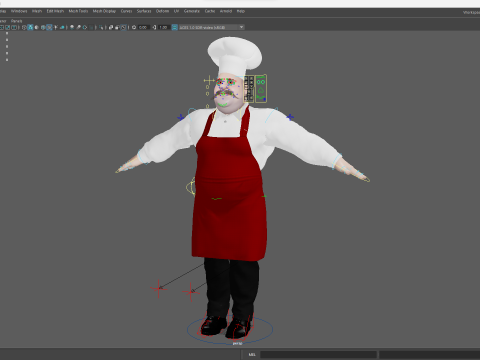This screenshot has height=360, width=480.
Task: Toggle X-ray joints icon
Action: pos(124,27)
